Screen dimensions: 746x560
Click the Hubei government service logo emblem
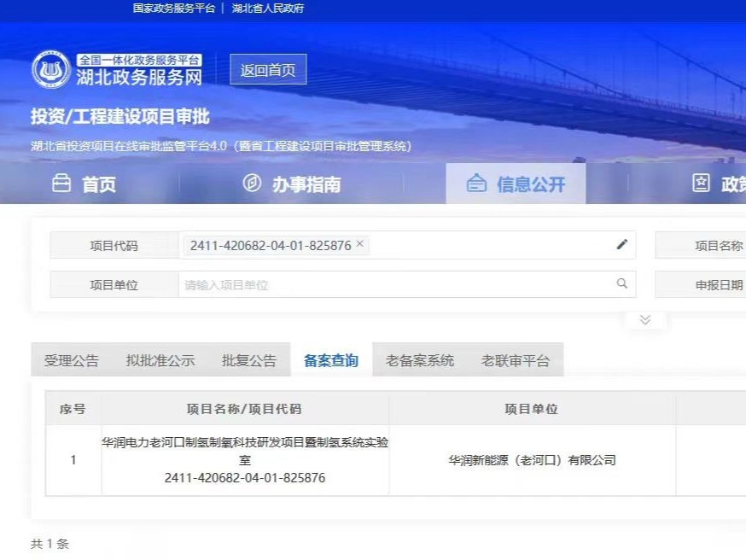51,70
